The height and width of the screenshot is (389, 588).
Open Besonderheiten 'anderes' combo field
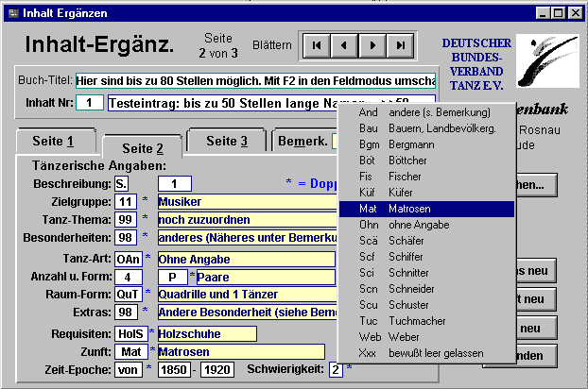point(248,238)
